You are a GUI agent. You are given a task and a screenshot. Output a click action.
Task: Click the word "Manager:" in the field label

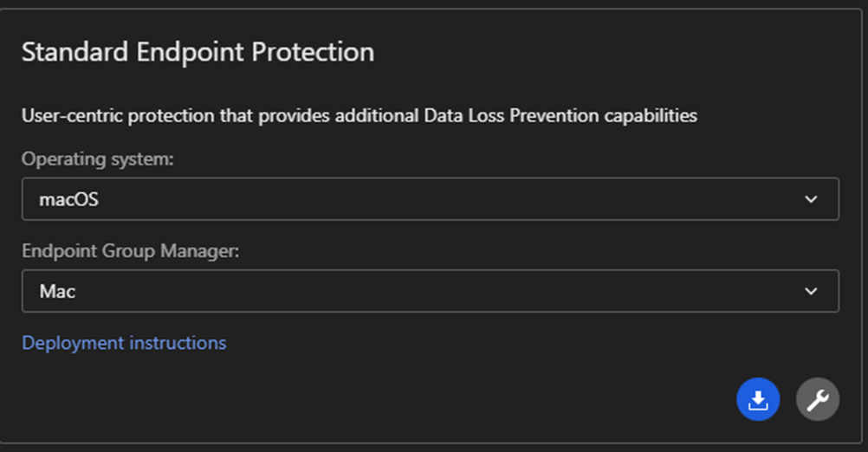tap(207, 252)
